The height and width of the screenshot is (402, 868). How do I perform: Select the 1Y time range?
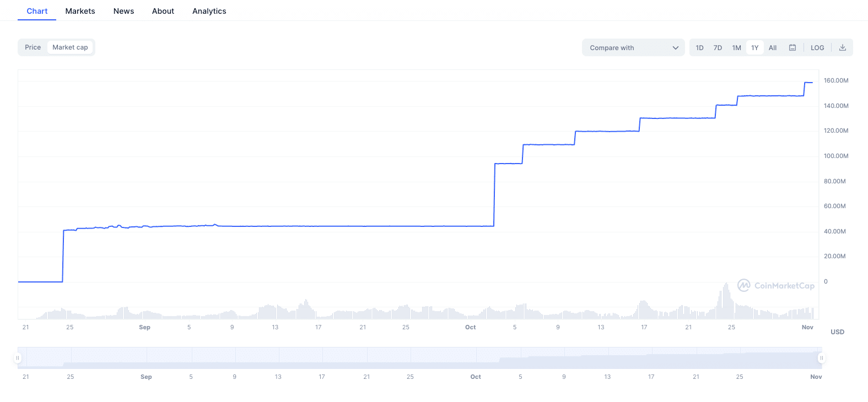pos(755,48)
